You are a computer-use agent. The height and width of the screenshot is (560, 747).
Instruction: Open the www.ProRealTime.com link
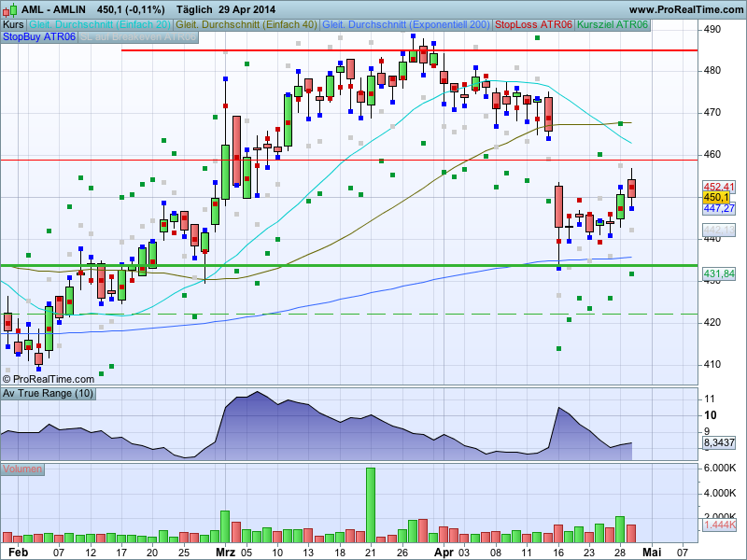click(x=686, y=9)
